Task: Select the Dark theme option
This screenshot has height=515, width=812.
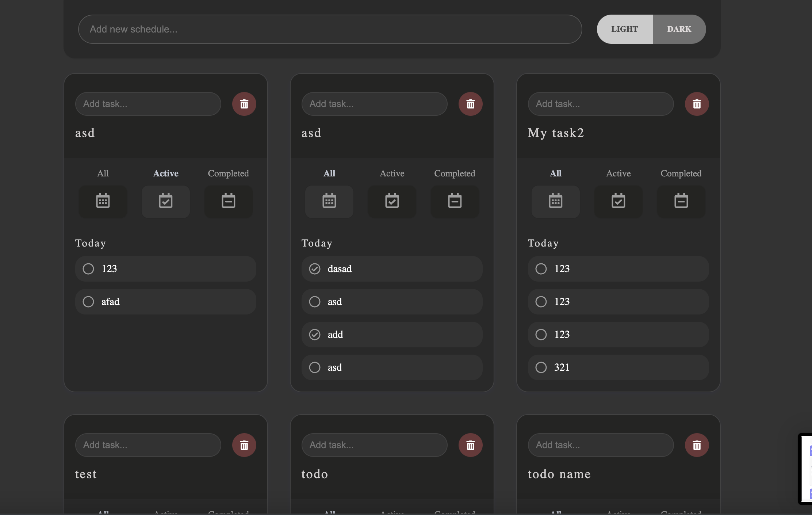Action: (679, 29)
